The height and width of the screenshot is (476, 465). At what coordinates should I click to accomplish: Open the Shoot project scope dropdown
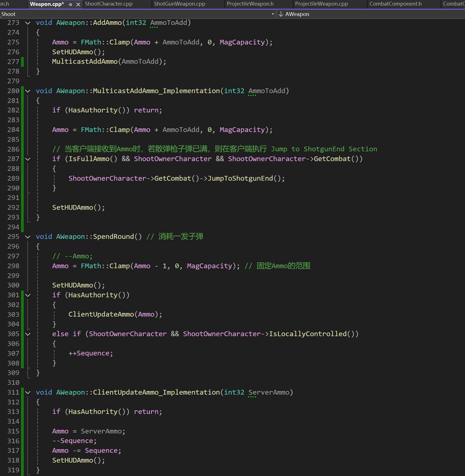coord(273,14)
